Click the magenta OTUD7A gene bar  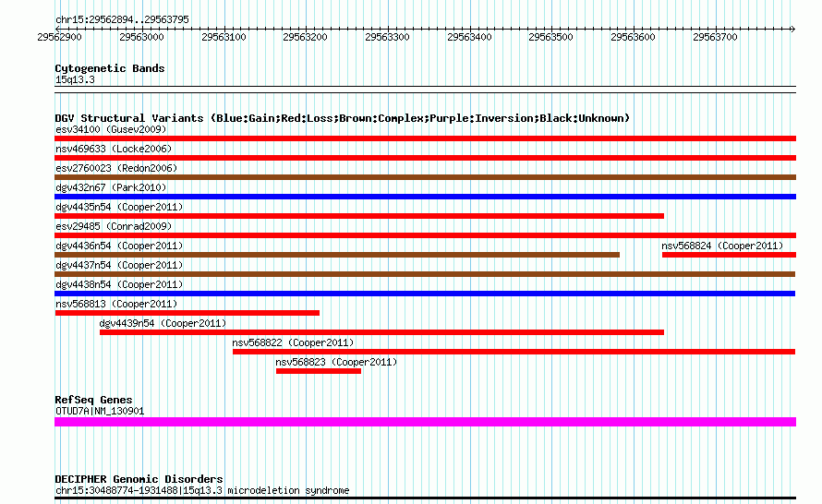(425, 422)
